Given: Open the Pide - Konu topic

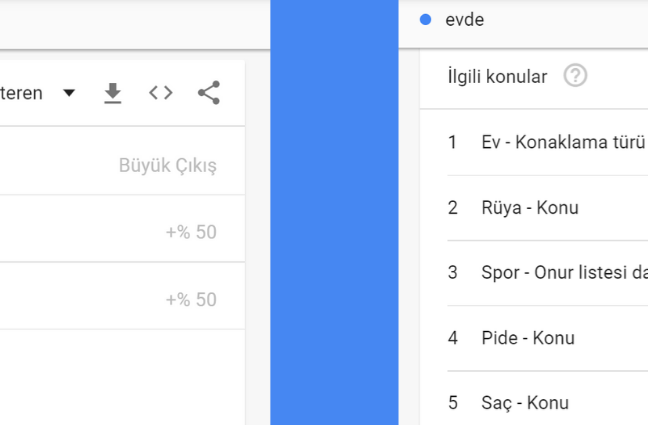Looking at the screenshot, I should tap(528, 338).
